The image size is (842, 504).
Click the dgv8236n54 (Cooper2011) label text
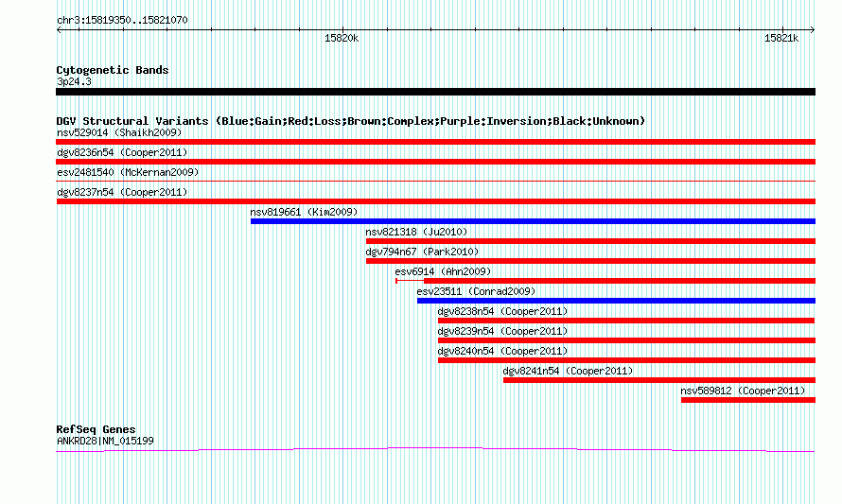pyautogui.click(x=122, y=152)
